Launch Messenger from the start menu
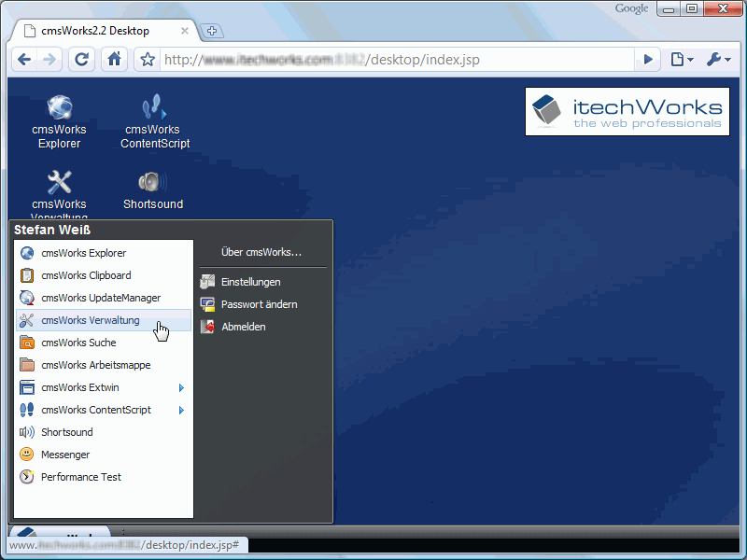747x560 pixels. click(104, 455)
